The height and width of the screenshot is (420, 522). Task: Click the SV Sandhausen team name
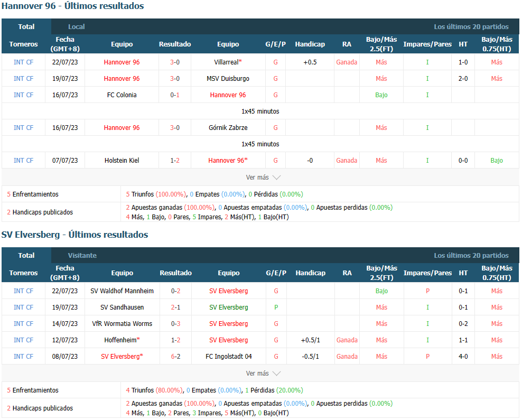[x=122, y=307]
